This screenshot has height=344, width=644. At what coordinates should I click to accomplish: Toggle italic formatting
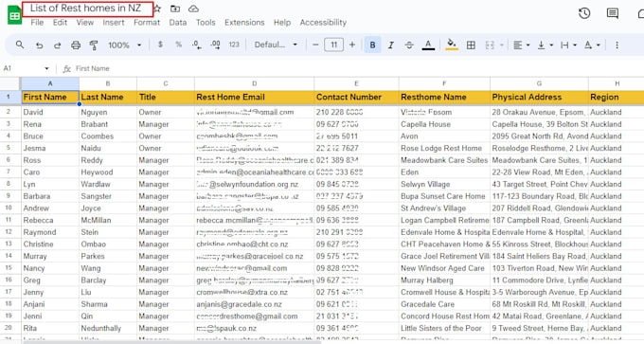click(390, 45)
